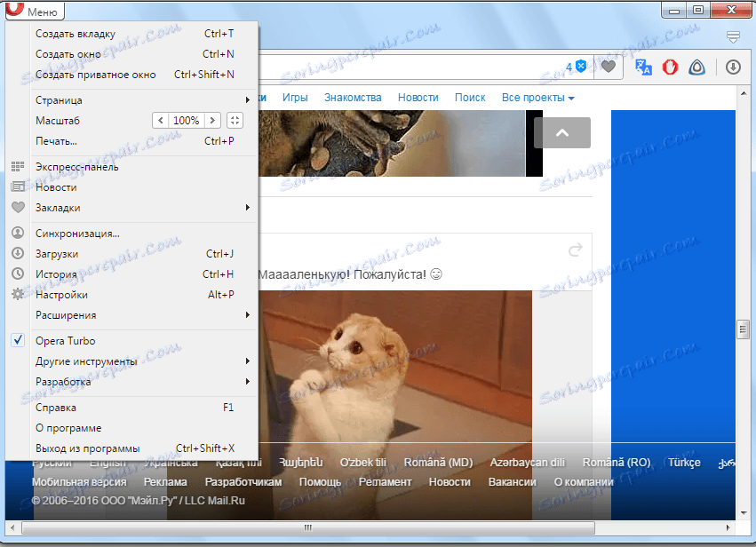
Task: Click the tab menu icon top right
Action: pos(733,36)
